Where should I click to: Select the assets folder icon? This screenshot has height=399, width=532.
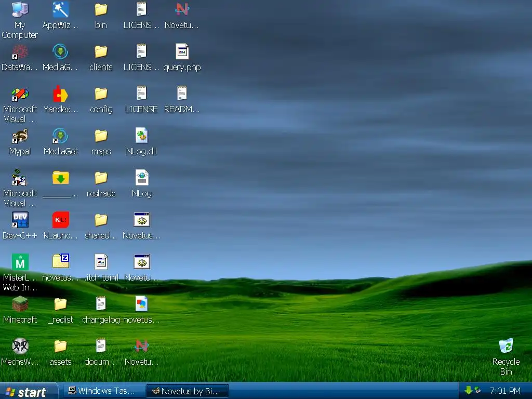(60, 346)
